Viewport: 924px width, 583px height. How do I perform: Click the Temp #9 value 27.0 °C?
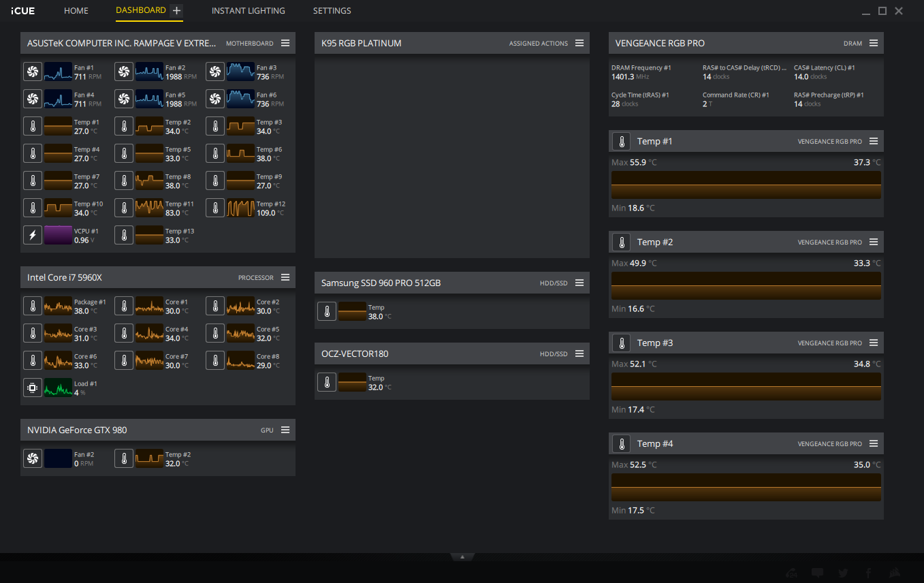tap(268, 186)
